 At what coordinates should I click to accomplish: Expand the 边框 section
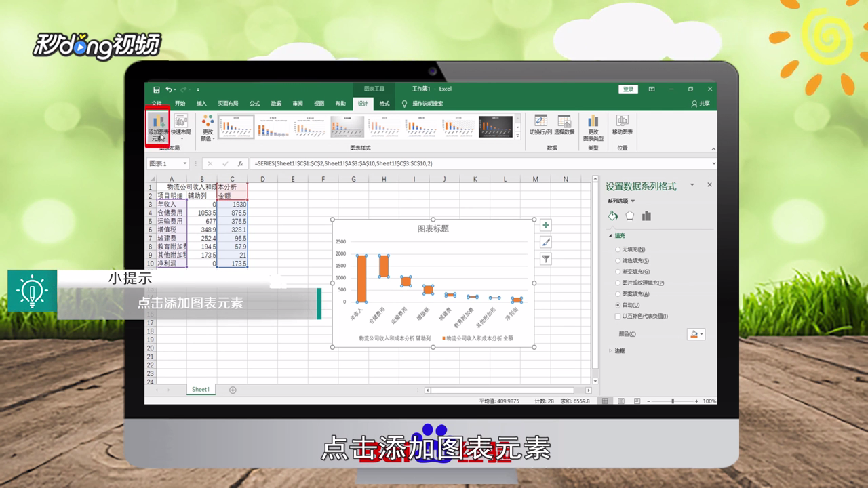[x=617, y=350]
